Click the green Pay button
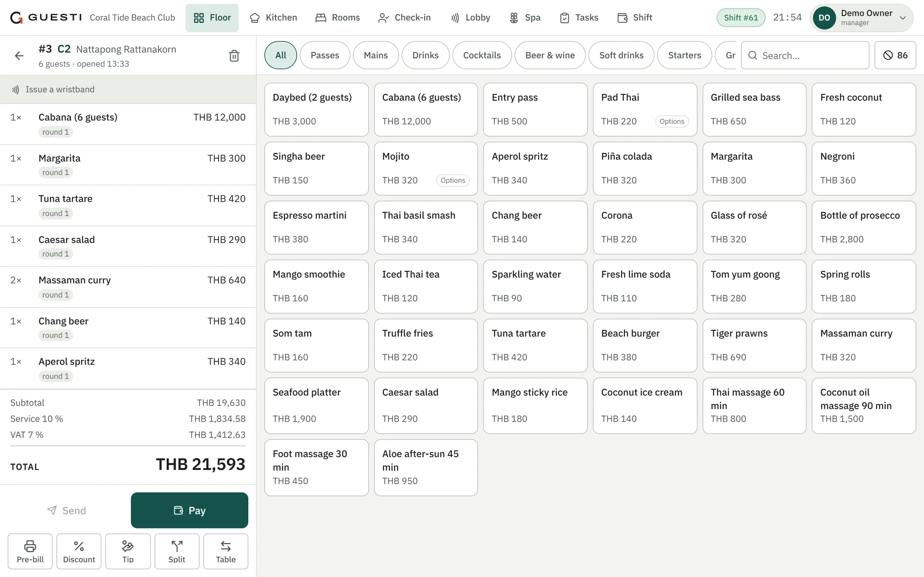Image resolution: width=924 pixels, height=577 pixels. click(x=189, y=510)
